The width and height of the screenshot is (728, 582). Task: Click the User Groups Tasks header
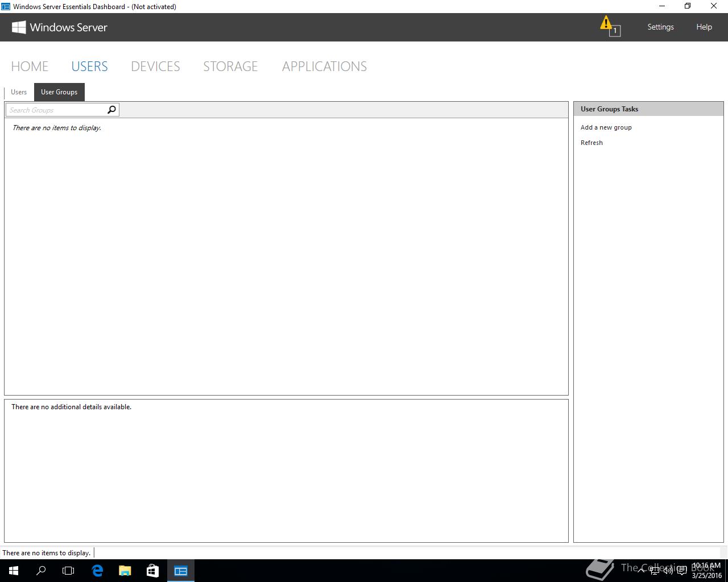tap(648, 109)
